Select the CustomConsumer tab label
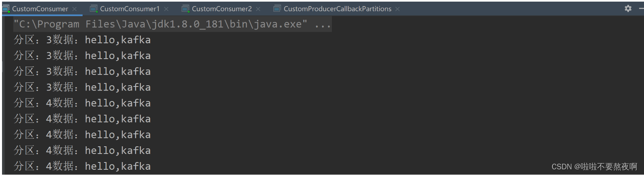Viewport: 644px width, 175px height. pos(40,8)
